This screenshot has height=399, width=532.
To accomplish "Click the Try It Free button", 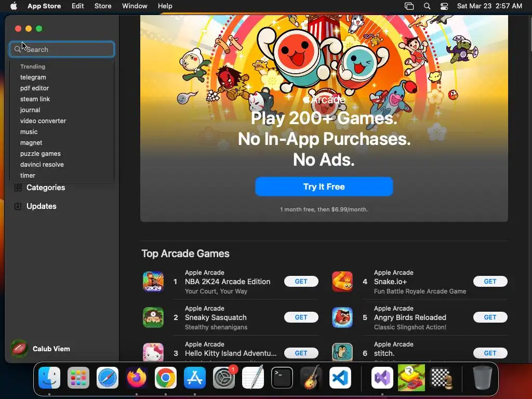I will (324, 187).
